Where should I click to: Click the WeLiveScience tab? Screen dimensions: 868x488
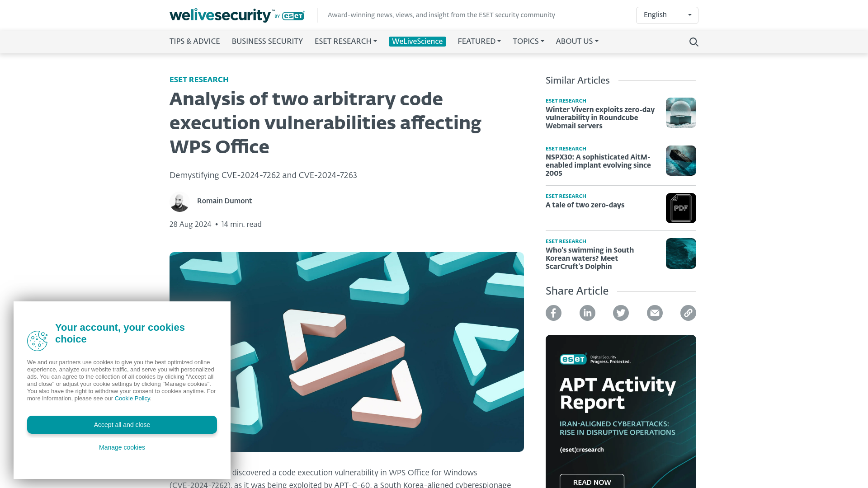[417, 41]
